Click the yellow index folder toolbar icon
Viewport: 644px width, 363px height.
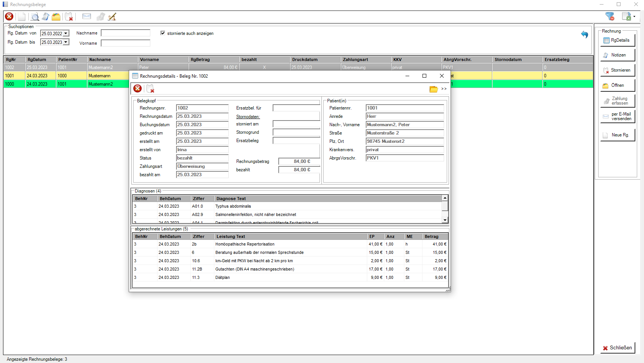[x=56, y=17]
